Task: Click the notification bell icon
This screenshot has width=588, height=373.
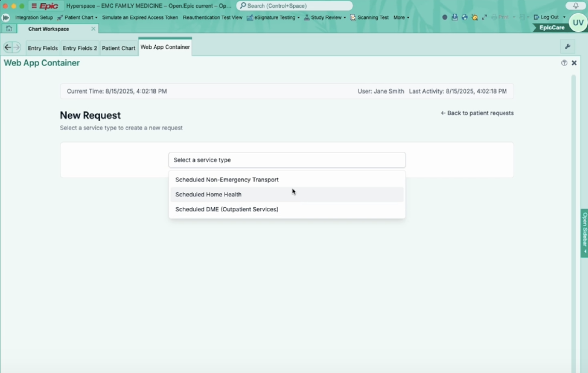Action: [x=575, y=5]
